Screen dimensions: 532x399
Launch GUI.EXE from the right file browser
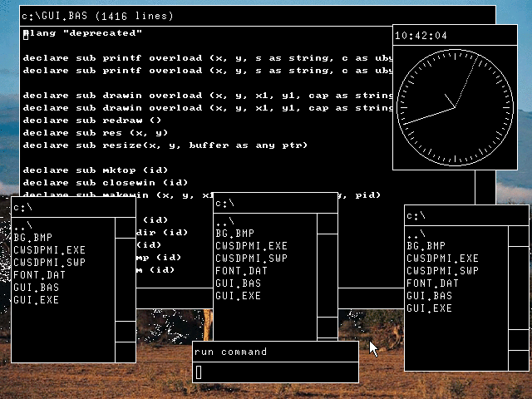tap(429, 308)
